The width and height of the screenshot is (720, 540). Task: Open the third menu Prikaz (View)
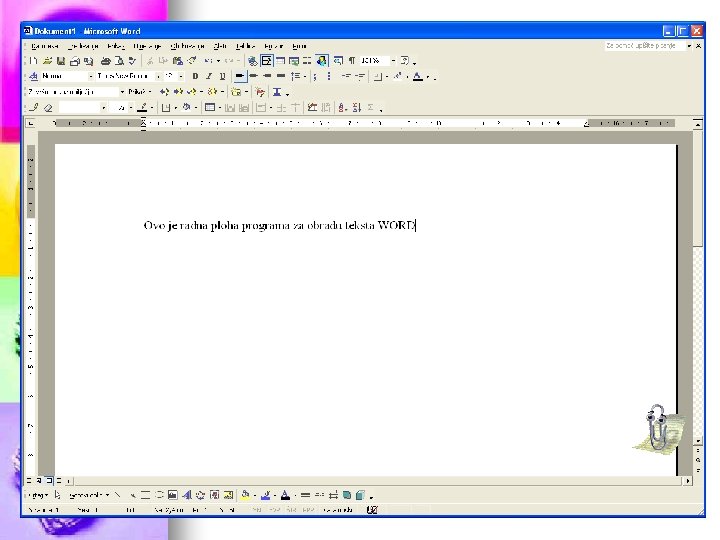tap(116, 46)
